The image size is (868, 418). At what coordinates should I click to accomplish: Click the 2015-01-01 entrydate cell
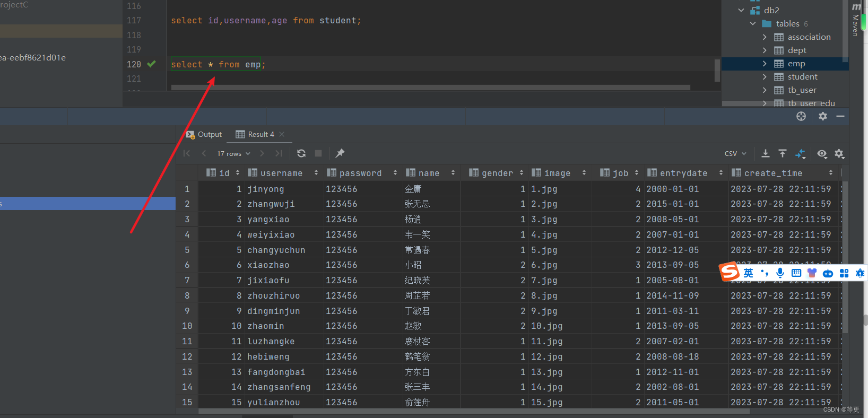point(685,204)
